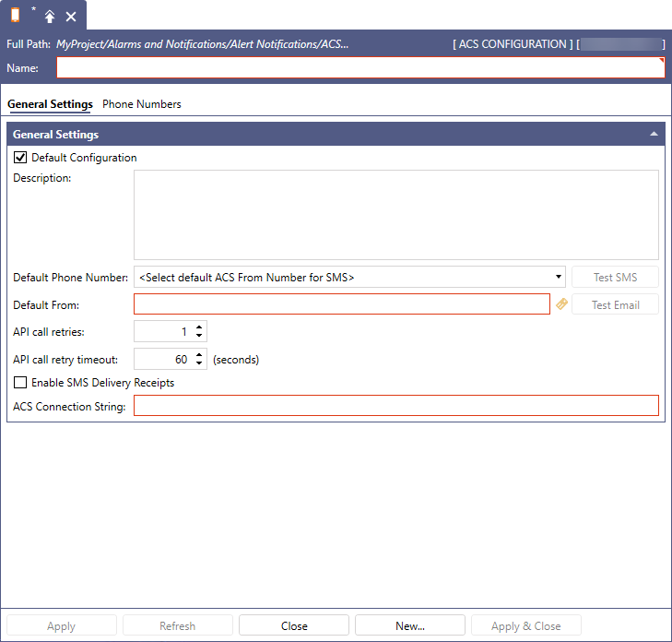Click the tag icon beside Default From
Screen dimensions: 672x642
(x=561, y=303)
